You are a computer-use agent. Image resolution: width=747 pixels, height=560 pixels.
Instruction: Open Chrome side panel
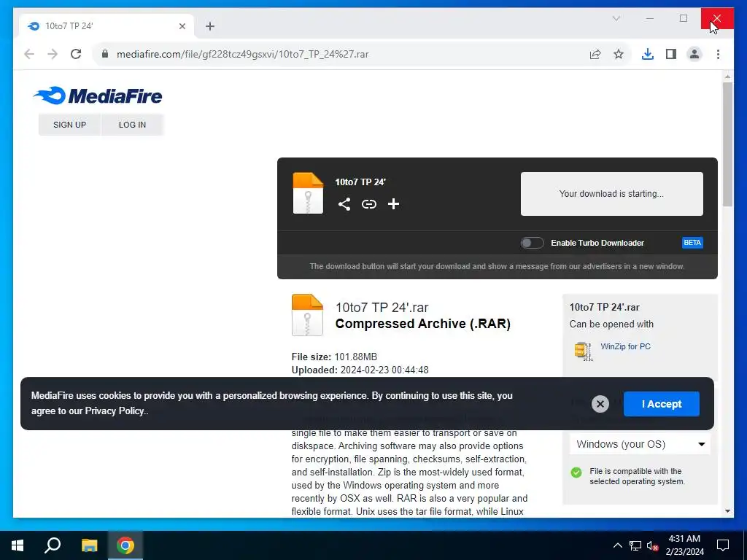point(671,54)
